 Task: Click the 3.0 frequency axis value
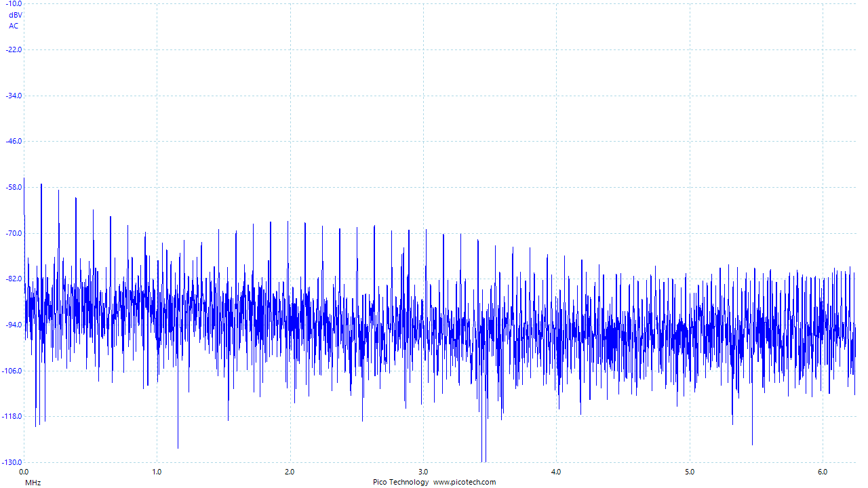click(x=423, y=472)
